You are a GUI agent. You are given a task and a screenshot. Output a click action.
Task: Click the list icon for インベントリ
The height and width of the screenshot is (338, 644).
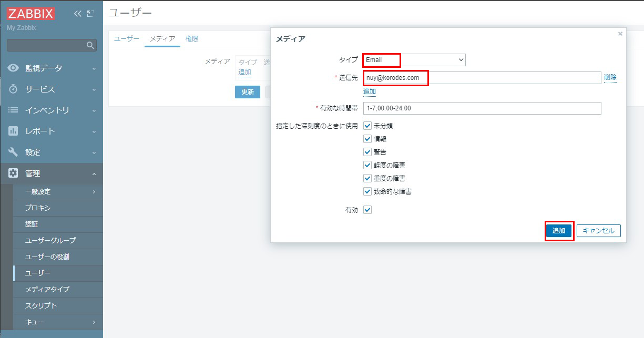click(13, 110)
